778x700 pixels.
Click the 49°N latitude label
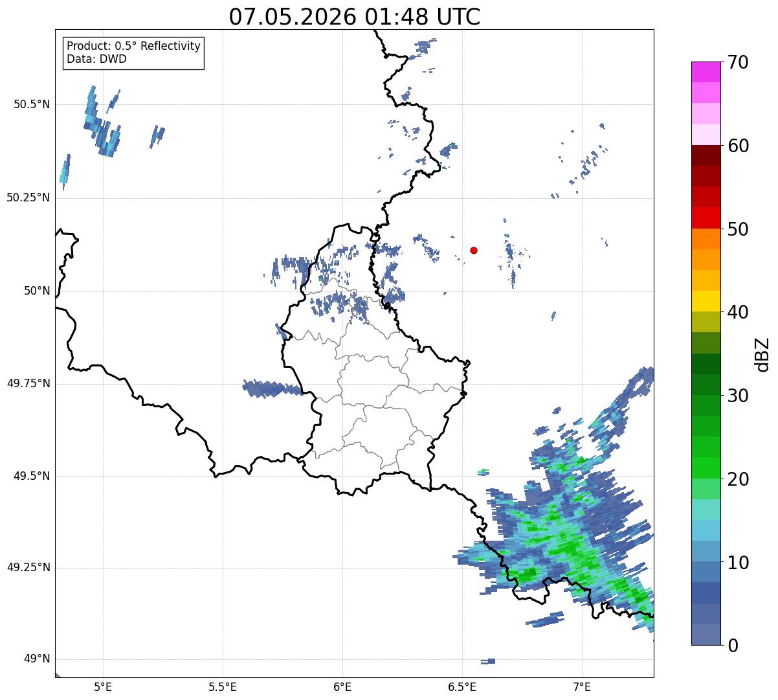37,659
